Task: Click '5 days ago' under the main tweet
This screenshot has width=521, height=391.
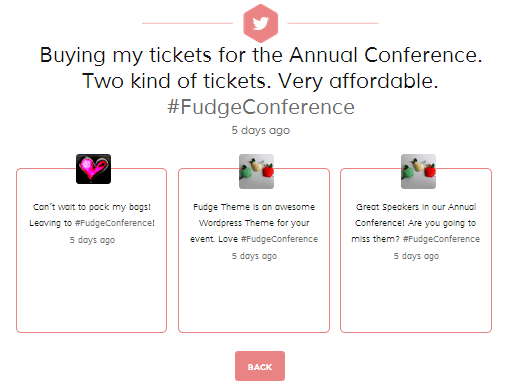Action: [x=261, y=130]
